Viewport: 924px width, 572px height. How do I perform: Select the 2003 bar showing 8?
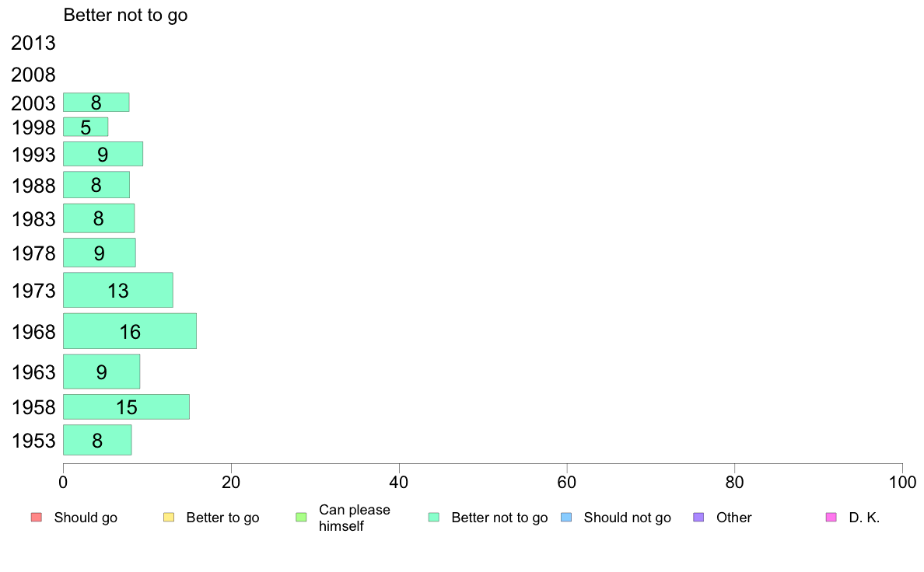point(96,103)
